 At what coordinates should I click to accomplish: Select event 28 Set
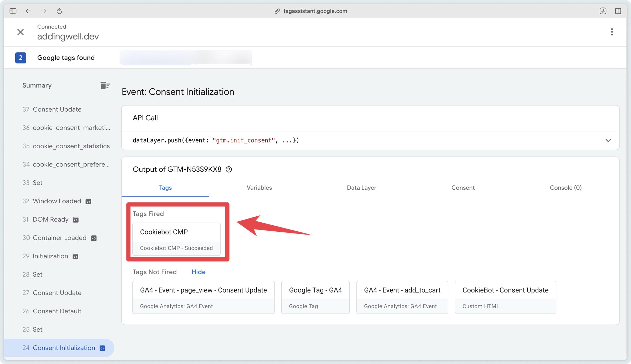point(32,274)
